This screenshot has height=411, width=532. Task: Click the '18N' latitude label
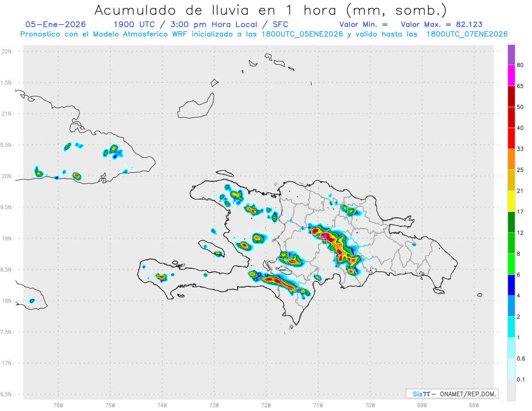click(x=7, y=301)
